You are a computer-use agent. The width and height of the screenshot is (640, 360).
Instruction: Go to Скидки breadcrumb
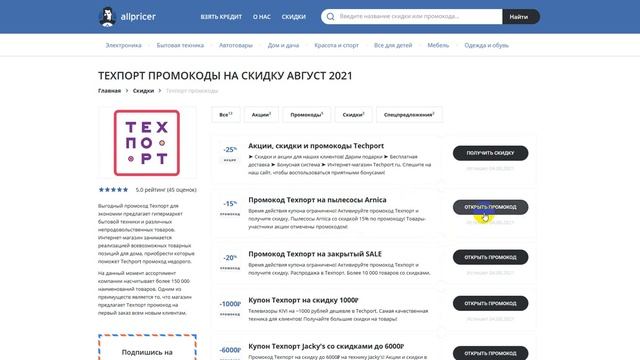[143, 91]
